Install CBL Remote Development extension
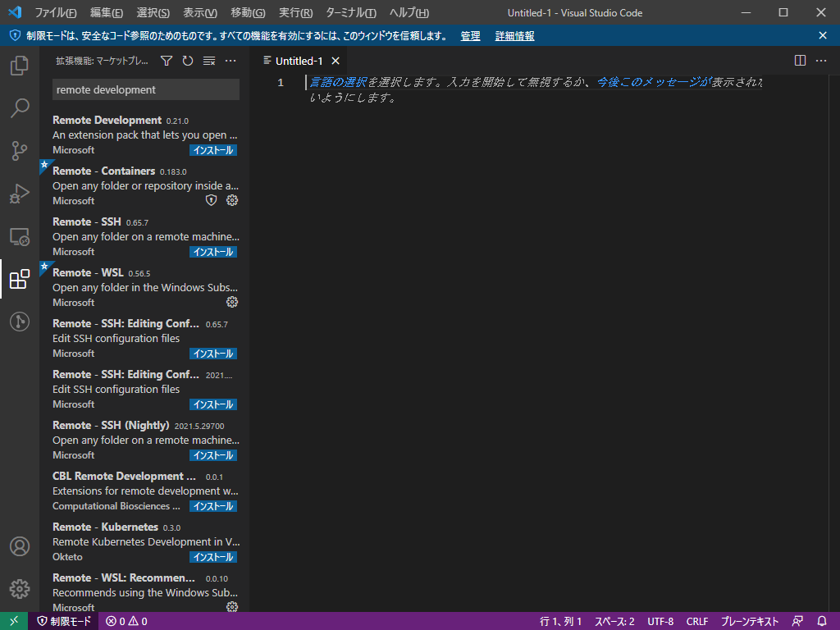 (x=213, y=506)
